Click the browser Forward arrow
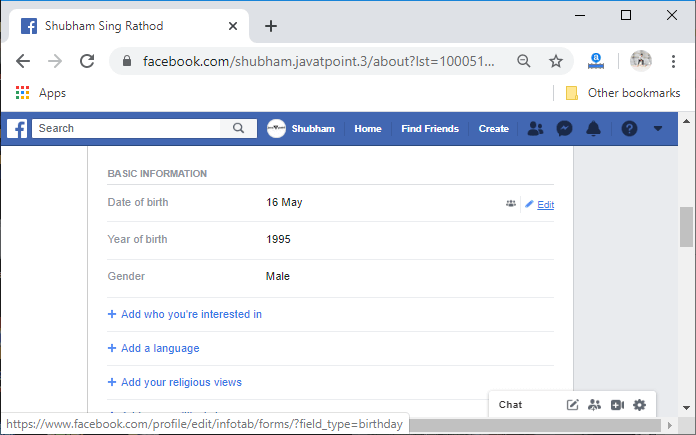 click(55, 61)
